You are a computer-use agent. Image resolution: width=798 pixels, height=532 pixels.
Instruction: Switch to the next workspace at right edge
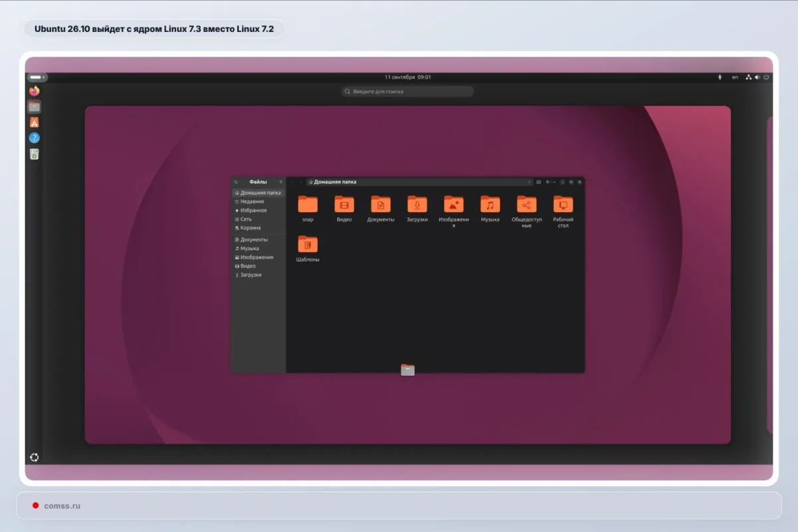(x=770, y=275)
